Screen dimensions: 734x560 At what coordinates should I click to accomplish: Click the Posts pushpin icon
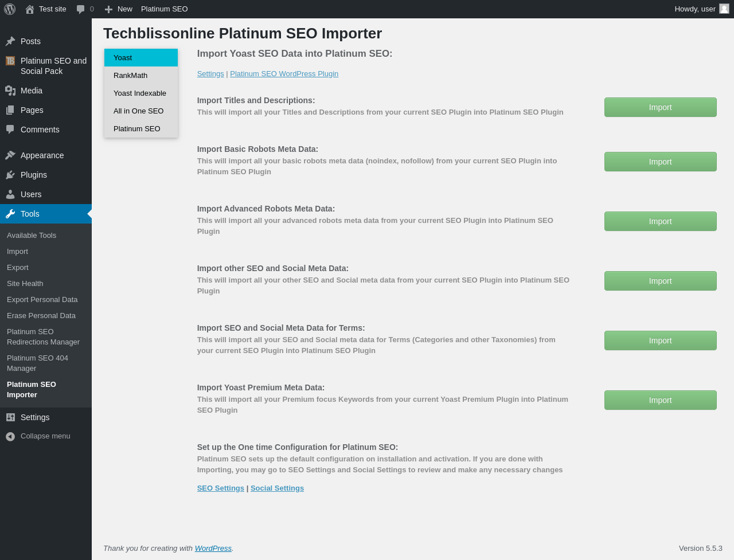pyautogui.click(x=10, y=41)
